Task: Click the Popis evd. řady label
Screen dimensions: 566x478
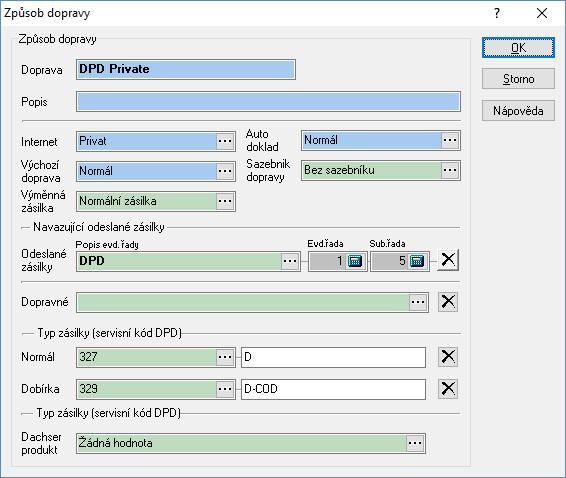Action: tap(107, 245)
